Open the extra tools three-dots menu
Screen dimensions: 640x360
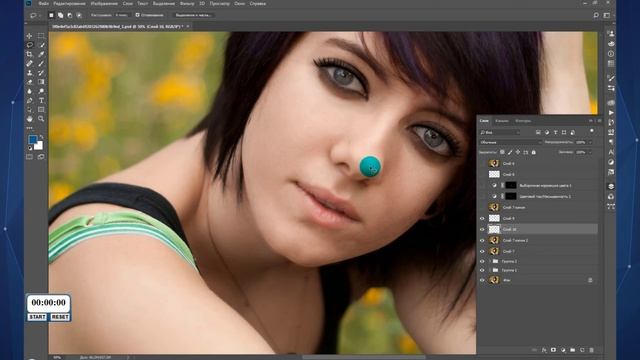[x=29, y=128]
